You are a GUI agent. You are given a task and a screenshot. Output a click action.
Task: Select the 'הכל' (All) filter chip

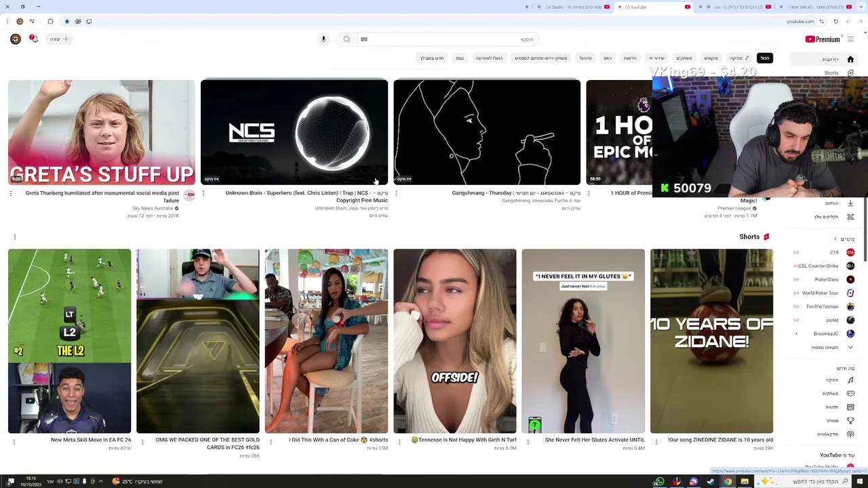765,58
